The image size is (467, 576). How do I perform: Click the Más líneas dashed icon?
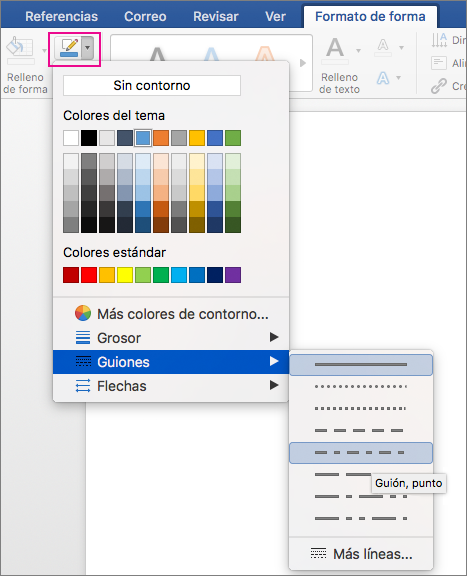coord(318,553)
